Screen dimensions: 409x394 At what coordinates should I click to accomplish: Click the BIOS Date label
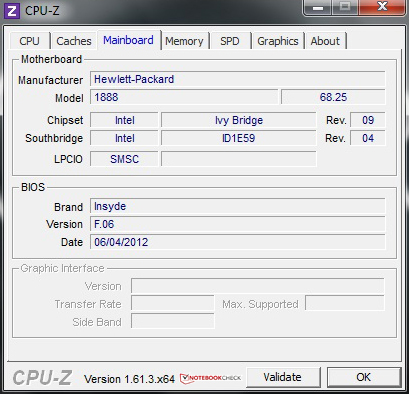[x=72, y=242]
